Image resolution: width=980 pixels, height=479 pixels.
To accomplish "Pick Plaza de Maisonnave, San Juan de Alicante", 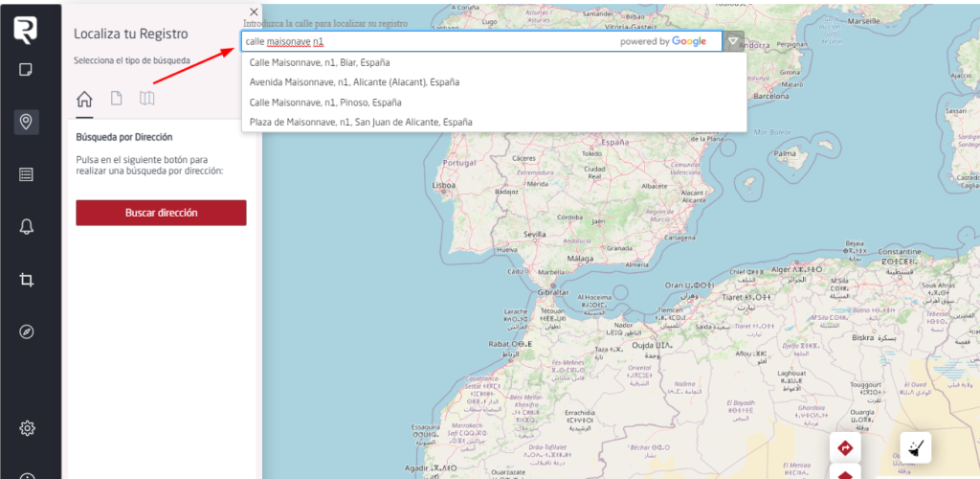I will click(x=361, y=122).
